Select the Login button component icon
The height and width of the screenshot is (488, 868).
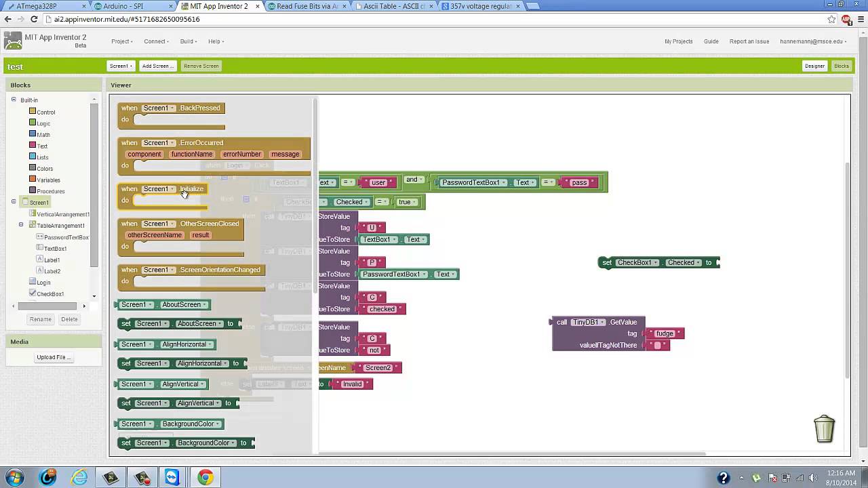pyautogui.click(x=32, y=282)
